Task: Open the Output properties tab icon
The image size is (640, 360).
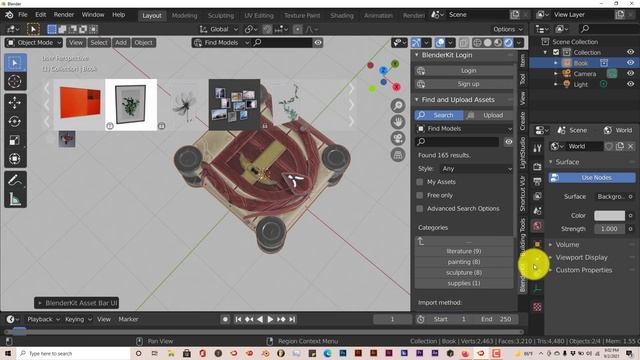Action: coord(537,181)
